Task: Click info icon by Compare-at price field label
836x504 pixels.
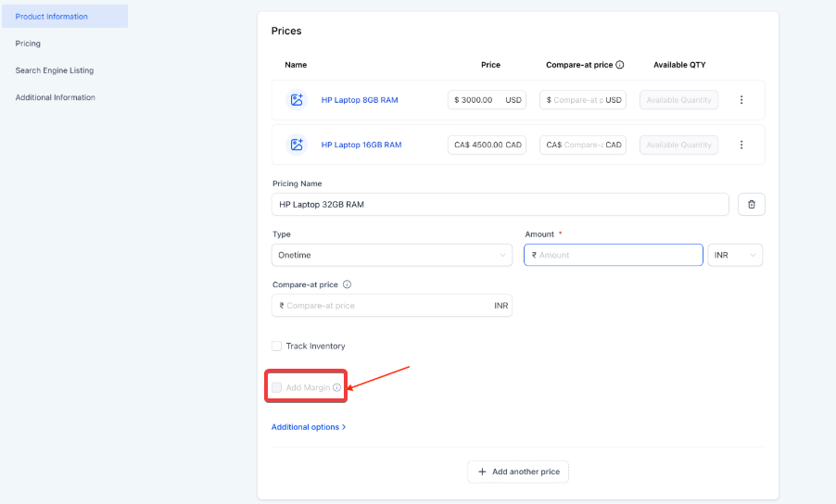Action: [347, 285]
